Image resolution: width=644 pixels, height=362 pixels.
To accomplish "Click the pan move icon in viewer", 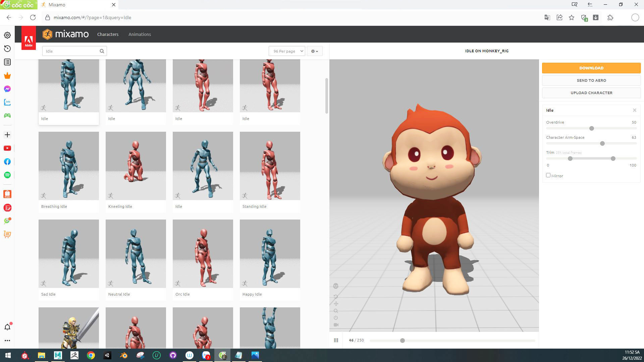I will [336, 304].
